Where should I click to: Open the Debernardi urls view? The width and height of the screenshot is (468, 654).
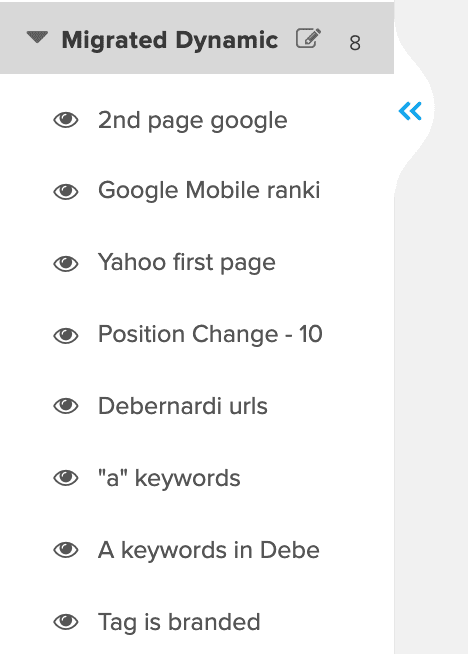click(183, 406)
